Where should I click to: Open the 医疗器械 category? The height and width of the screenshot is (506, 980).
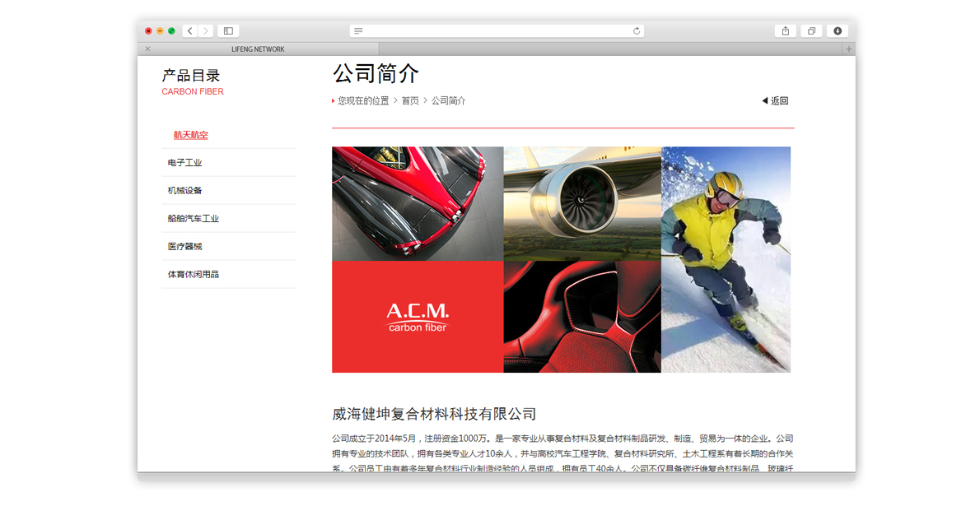184,246
